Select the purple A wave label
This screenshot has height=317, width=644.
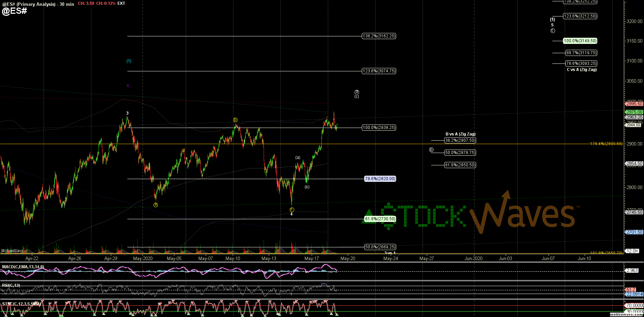click(128, 86)
